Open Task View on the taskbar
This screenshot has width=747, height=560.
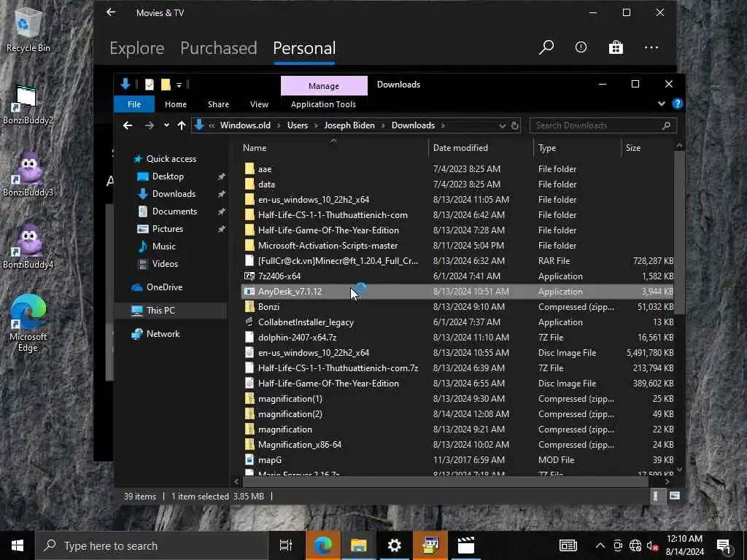coord(286,545)
